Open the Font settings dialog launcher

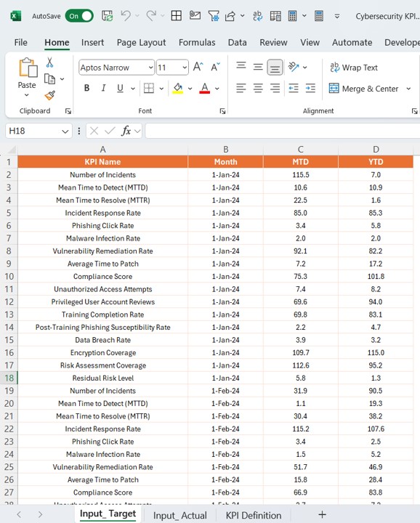222,111
